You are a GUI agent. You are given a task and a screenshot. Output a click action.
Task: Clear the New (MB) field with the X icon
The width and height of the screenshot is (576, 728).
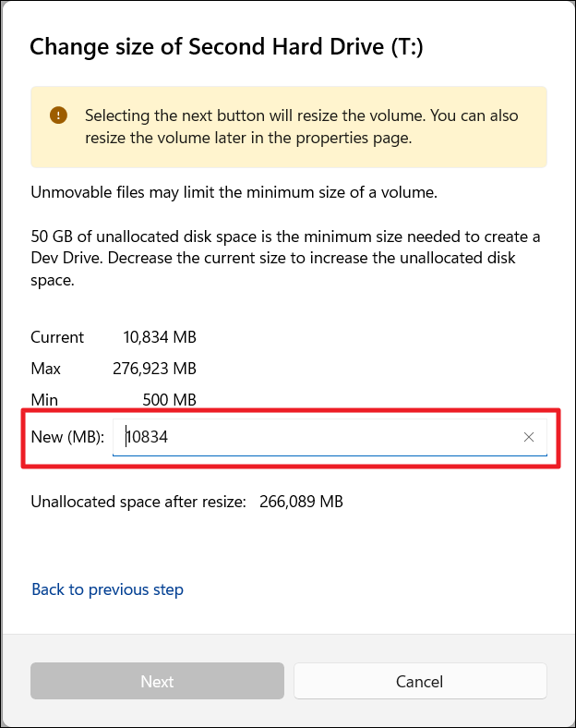pos(529,437)
